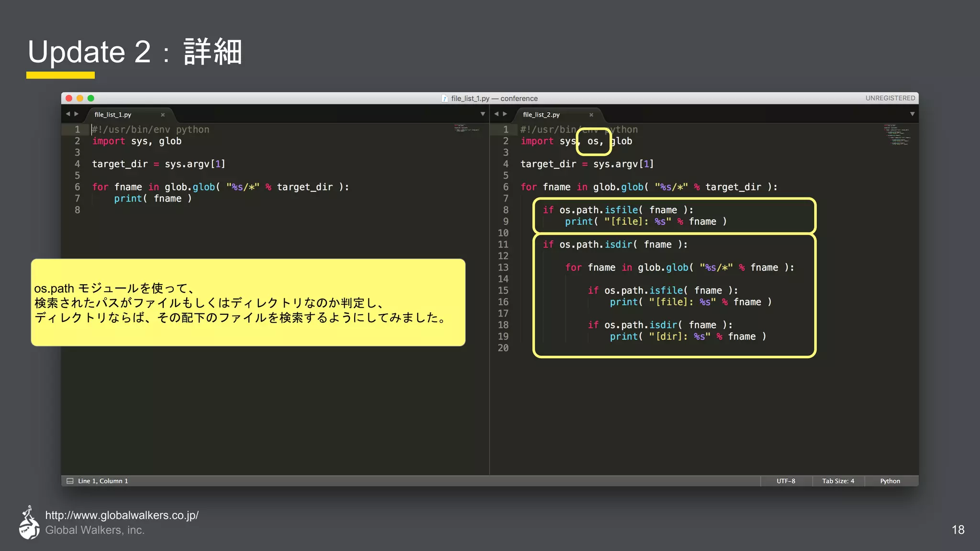Open UTF-8 encoding selector
This screenshot has width=980, height=551.
pyautogui.click(x=786, y=481)
